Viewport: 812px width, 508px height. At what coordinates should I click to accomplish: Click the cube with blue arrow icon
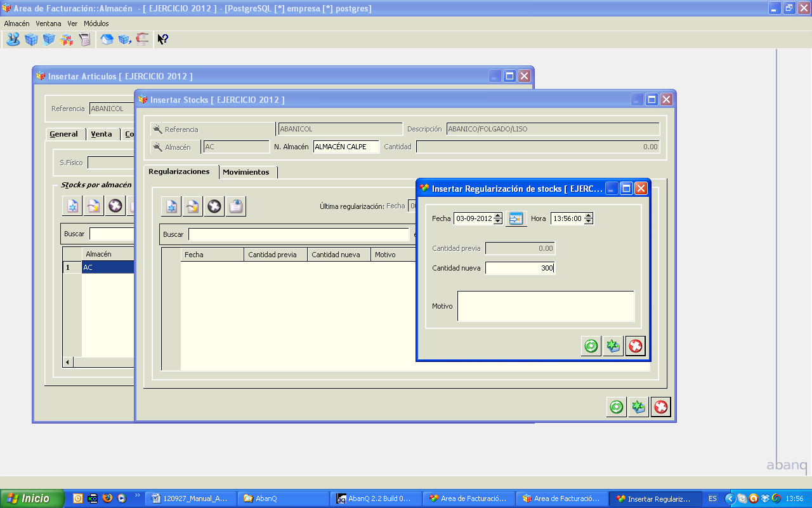[x=124, y=39]
